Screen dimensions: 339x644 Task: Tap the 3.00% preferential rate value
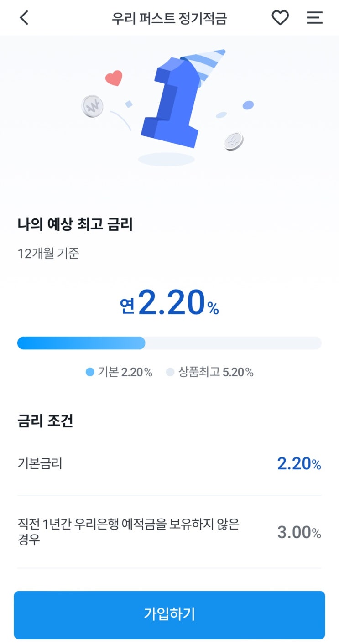coord(299,532)
